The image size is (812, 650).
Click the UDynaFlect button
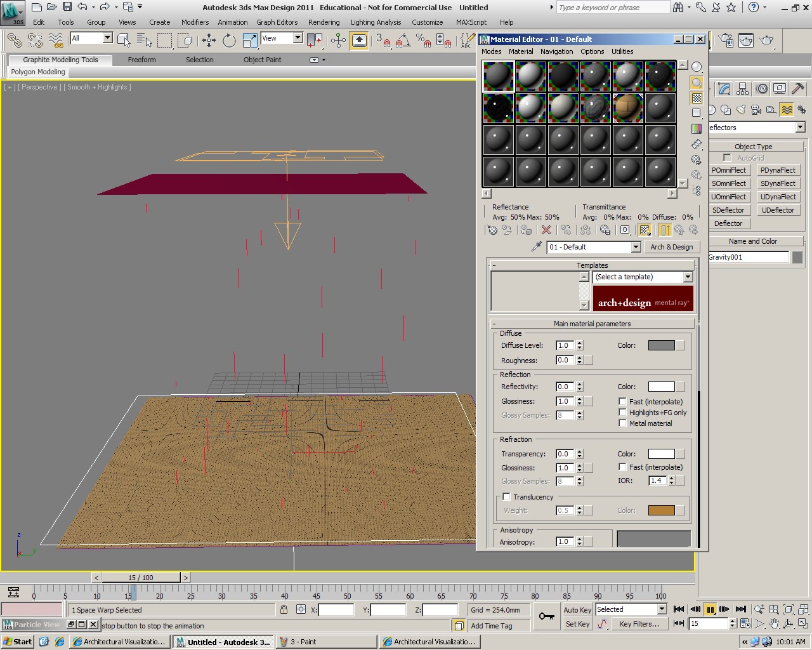pyautogui.click(x=778, y=197)
